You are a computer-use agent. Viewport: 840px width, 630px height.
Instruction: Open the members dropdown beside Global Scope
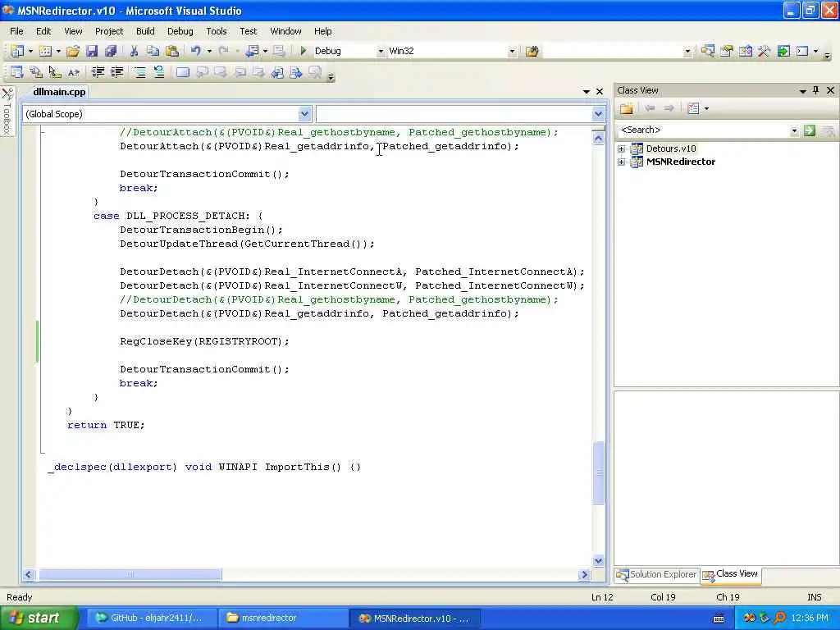(598, 113)
